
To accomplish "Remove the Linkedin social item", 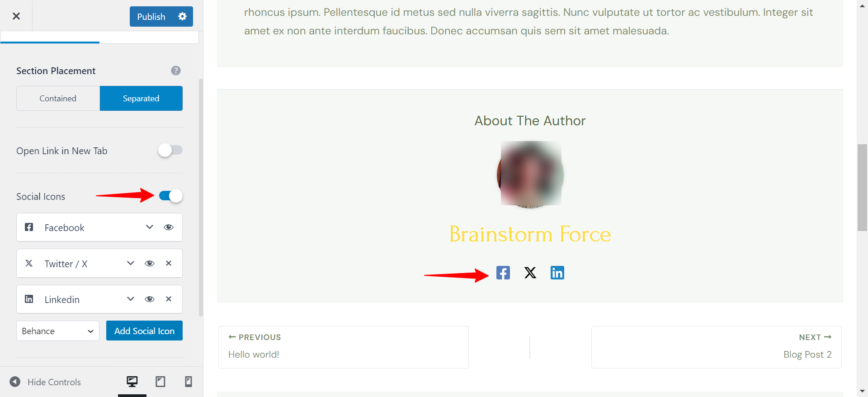I will point(169,299).
